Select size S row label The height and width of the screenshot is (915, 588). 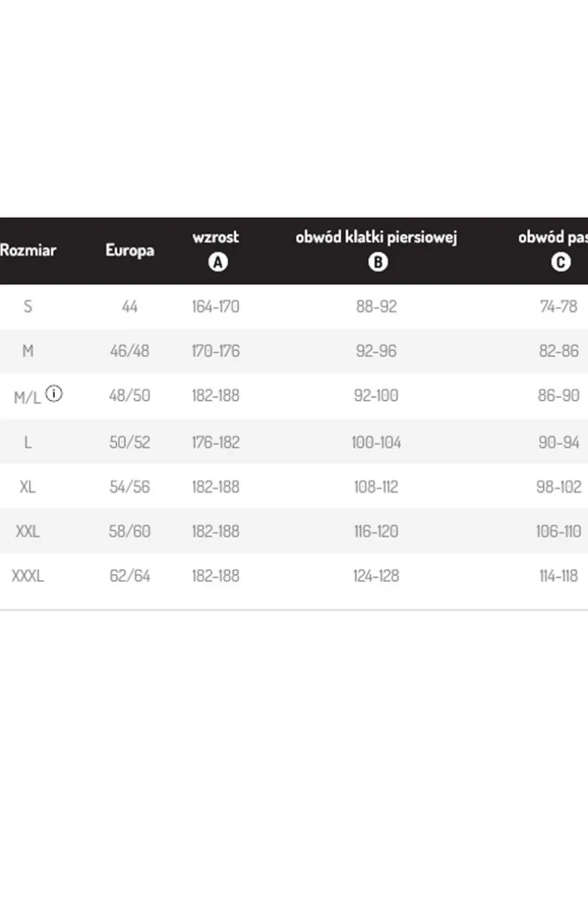click(28, 306)
